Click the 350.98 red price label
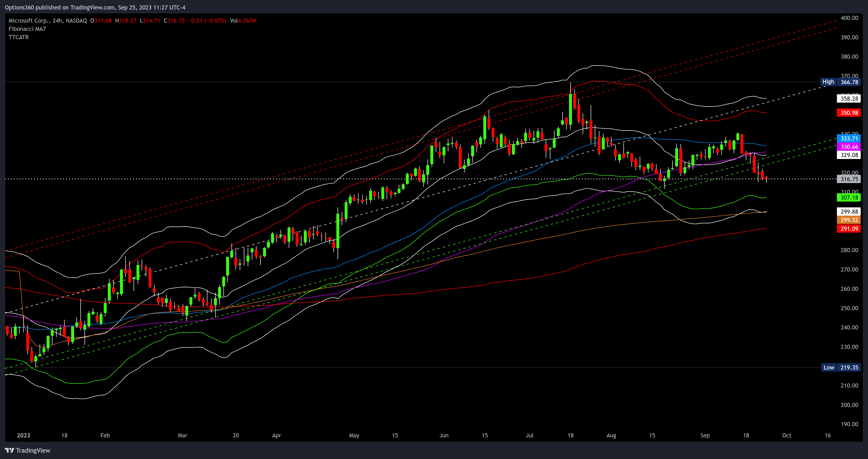 [x=849, y=113]
